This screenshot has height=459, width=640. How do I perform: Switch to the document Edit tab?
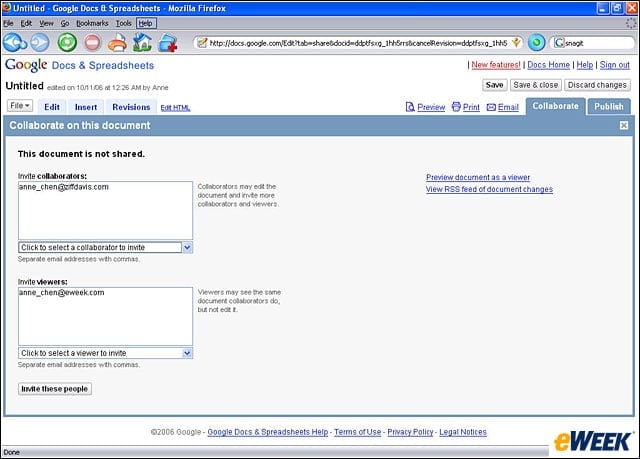click(52, 107)
